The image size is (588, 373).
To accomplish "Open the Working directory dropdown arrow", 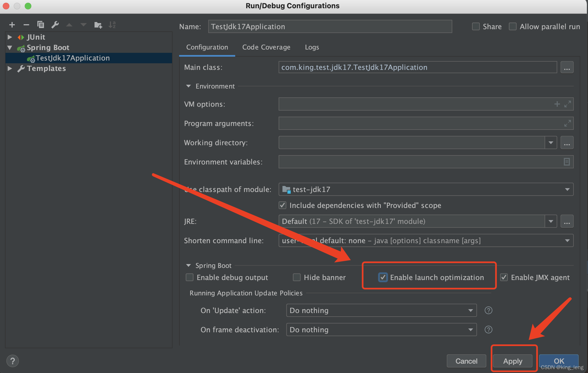I will (551, 143).
